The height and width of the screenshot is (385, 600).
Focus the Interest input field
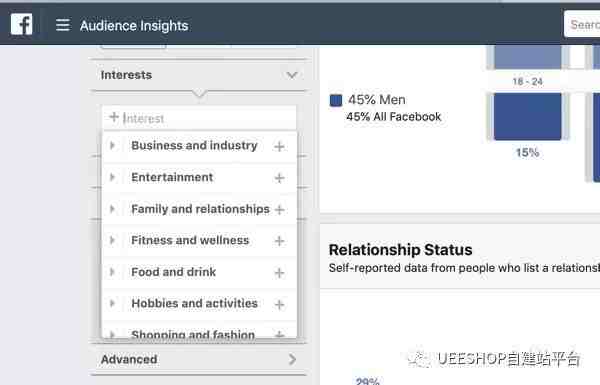click(x=199, y=118)
